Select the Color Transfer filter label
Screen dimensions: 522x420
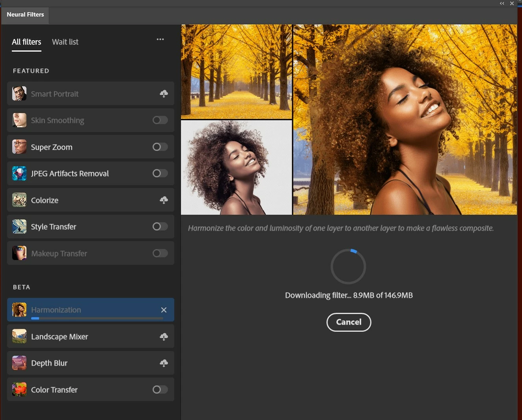point(54,390)
